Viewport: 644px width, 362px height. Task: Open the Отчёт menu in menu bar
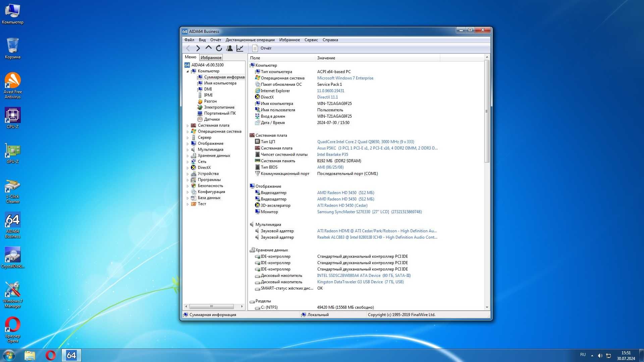tap(216, 40)
